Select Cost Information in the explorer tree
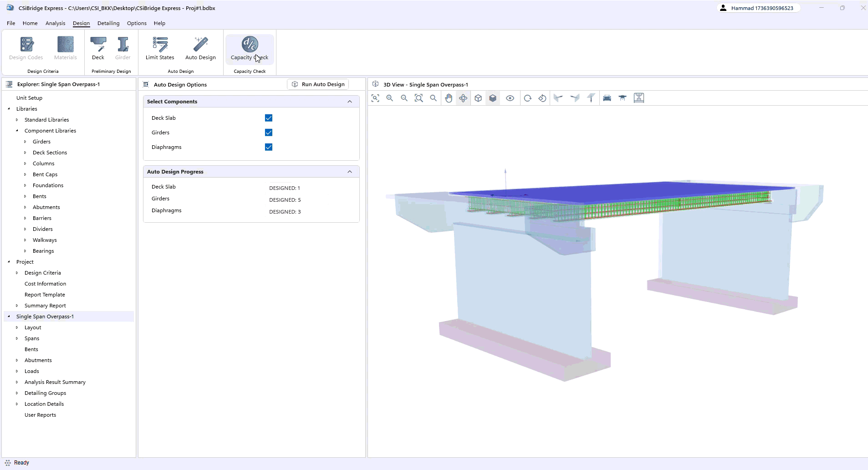The image size is (868, 470). click(45, 284)
